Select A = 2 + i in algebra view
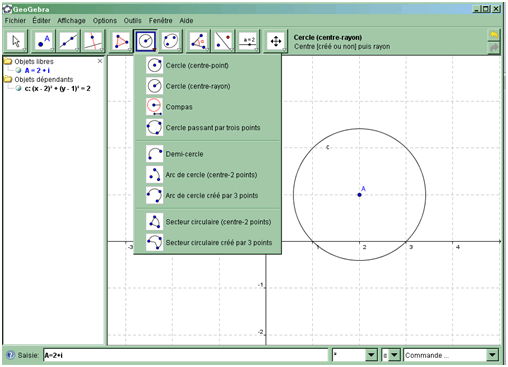This screenshot has width=508, height=367. (x=37, y=70)
